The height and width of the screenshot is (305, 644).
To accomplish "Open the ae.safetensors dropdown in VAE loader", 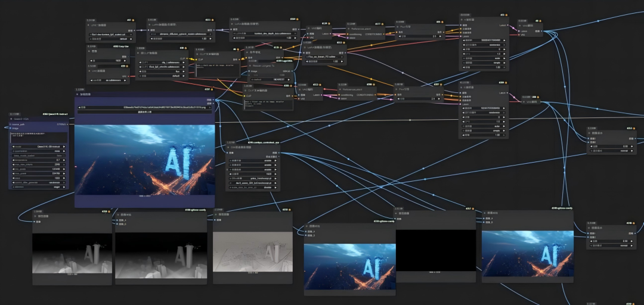I will point(109,80).
